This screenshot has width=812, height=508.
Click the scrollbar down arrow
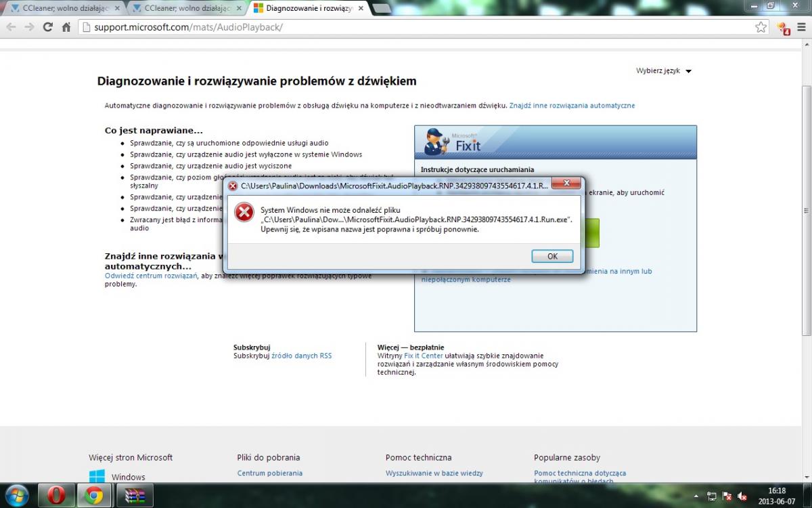tap(806, 478)
